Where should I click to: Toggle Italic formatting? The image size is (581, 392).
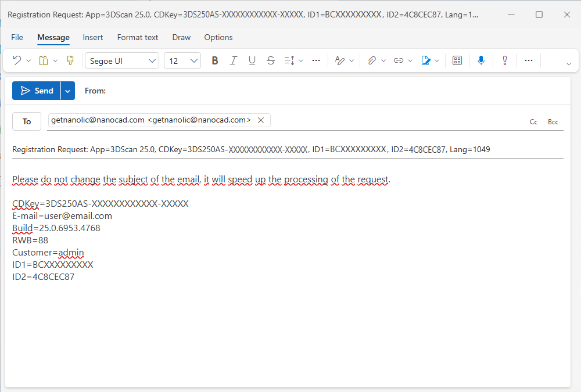pyautogui.click(x=234, y=60)
